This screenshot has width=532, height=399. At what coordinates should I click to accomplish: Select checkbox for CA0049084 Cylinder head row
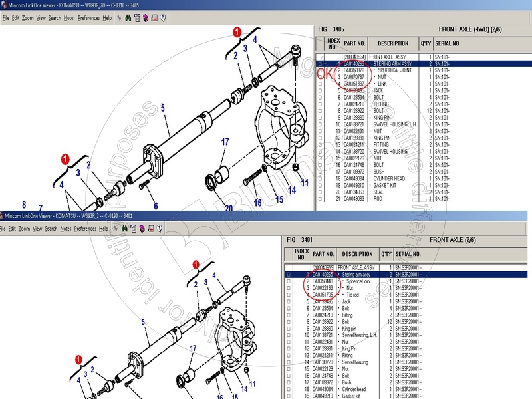pos(288,389)
